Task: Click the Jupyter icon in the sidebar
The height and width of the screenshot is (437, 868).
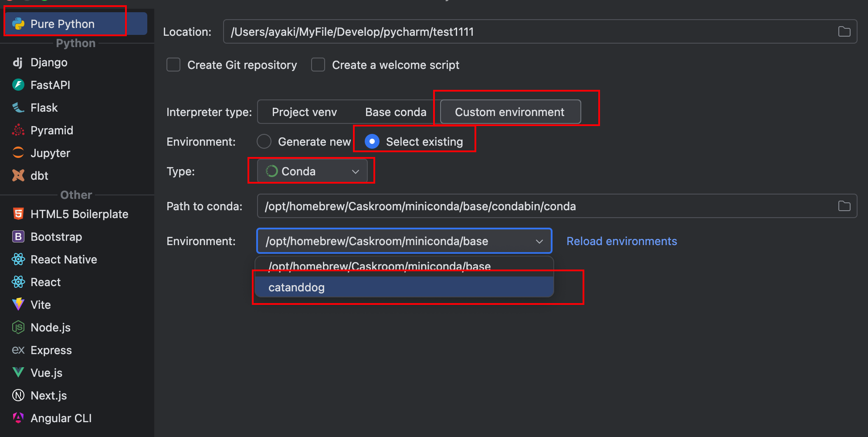Action: (18, 153)
